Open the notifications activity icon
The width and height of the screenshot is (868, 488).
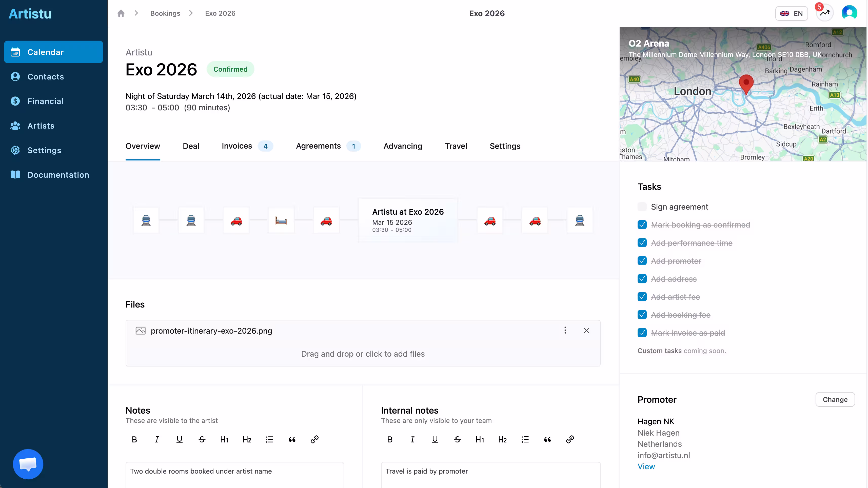[824, 13]
